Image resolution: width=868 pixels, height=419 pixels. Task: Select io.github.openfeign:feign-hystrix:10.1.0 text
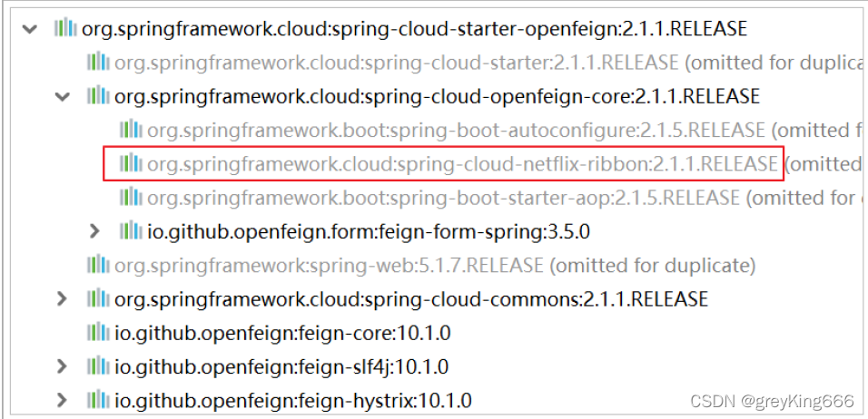[293, 401]
